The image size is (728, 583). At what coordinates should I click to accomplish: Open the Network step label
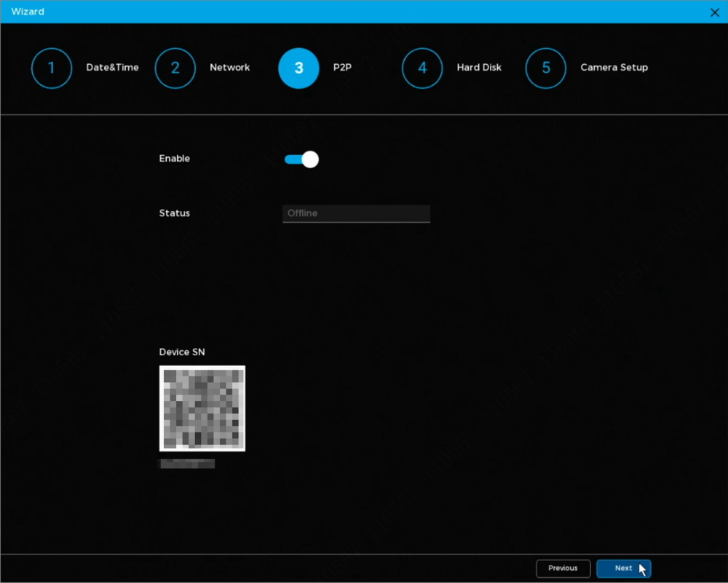pos(229,68)
